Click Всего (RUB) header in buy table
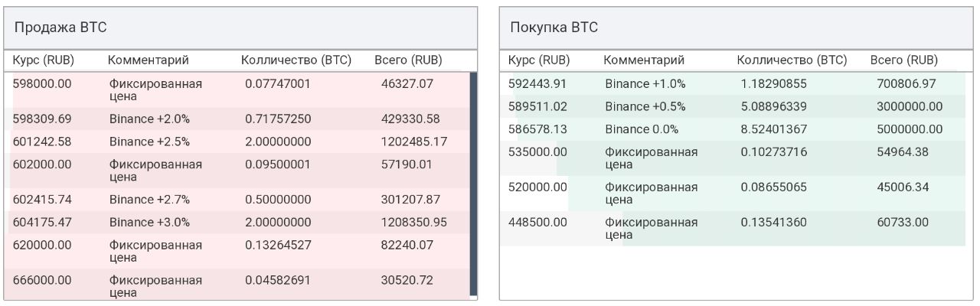The image size is (980, 306). coord(903,60)
